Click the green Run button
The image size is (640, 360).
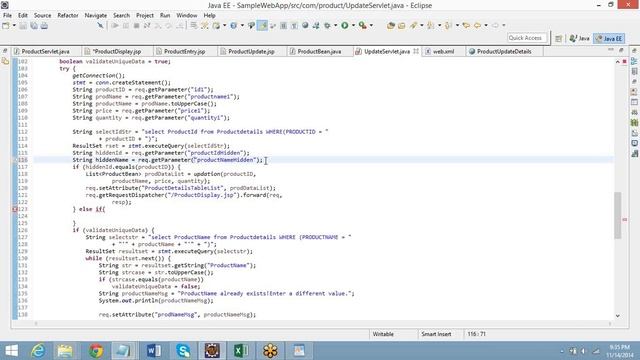tap(345, 25)
